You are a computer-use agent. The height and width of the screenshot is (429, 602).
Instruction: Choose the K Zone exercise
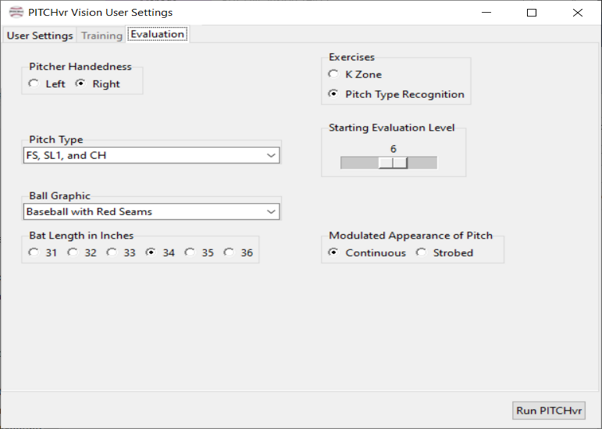[334, 75]
